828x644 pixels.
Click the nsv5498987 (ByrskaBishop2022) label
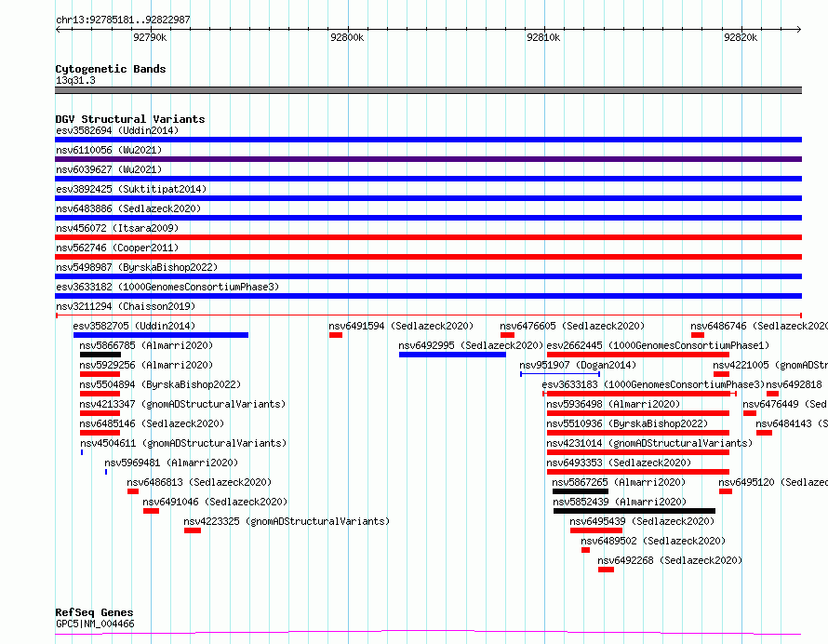click(137, 267)
